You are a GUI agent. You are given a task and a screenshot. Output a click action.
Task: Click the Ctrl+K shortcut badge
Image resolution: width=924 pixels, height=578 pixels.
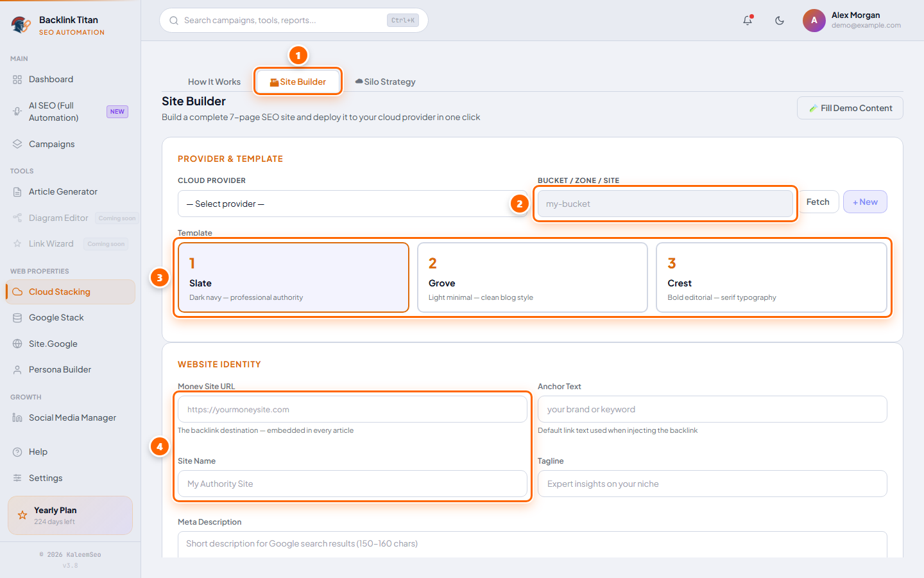click(x=403, y=21)
